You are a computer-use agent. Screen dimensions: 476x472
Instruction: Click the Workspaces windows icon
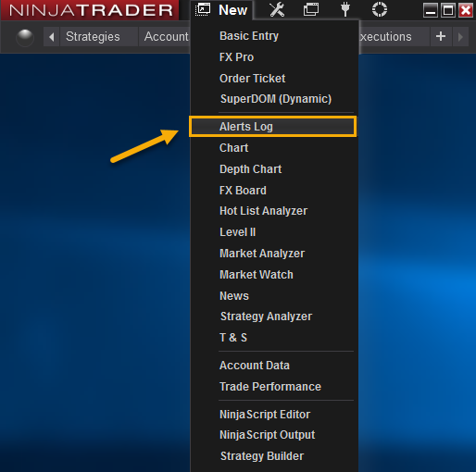pyautogui.click(x=311, y=10)
